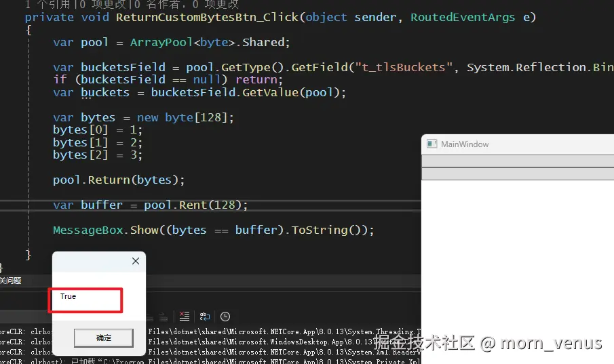Click the 确定 button in the message box
This screenshot has width=614, height=364.
click(x=104, y=338)
